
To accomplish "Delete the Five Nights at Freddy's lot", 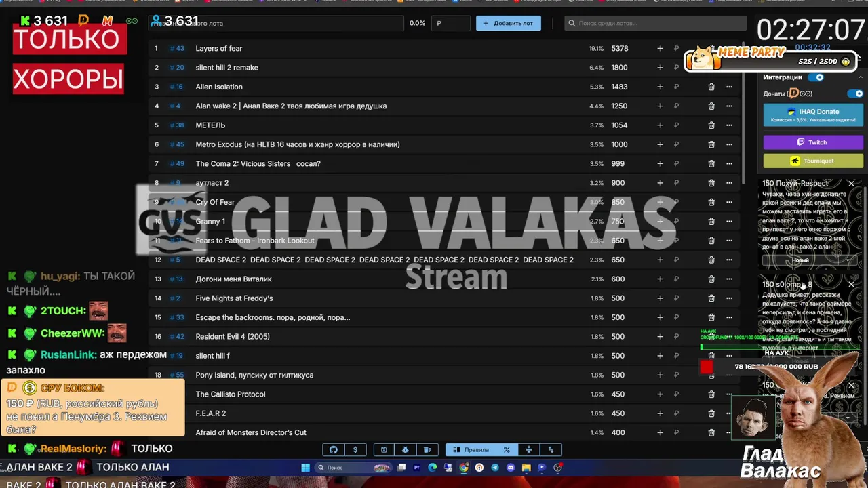I will click(711, 298).
